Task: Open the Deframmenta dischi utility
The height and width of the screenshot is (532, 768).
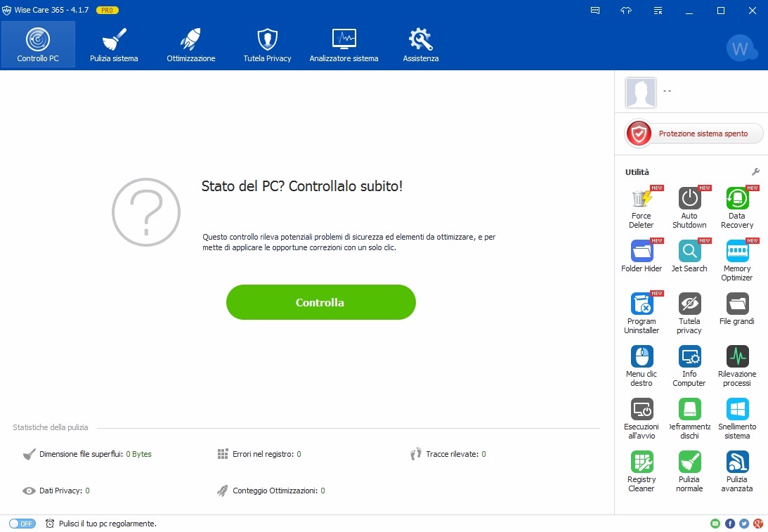Action: [689, 418]
